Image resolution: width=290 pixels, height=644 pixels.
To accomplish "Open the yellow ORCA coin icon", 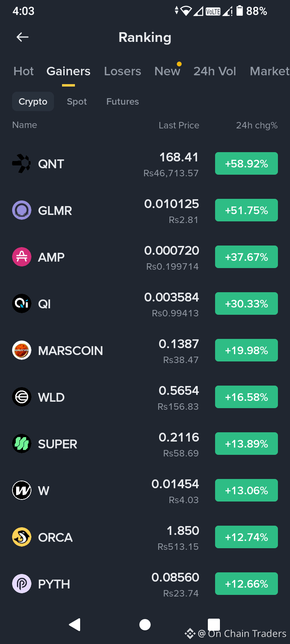I will (22, 537).
